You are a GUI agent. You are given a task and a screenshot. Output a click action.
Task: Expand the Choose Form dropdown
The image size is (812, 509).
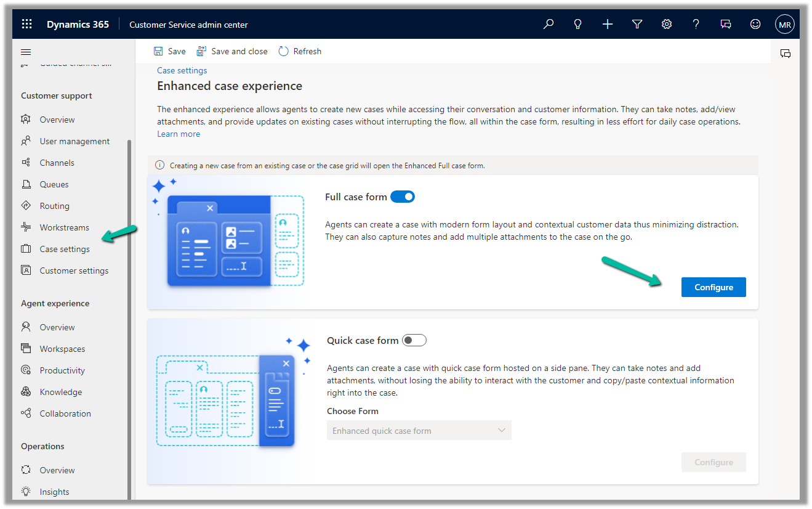tap(419, 431)
